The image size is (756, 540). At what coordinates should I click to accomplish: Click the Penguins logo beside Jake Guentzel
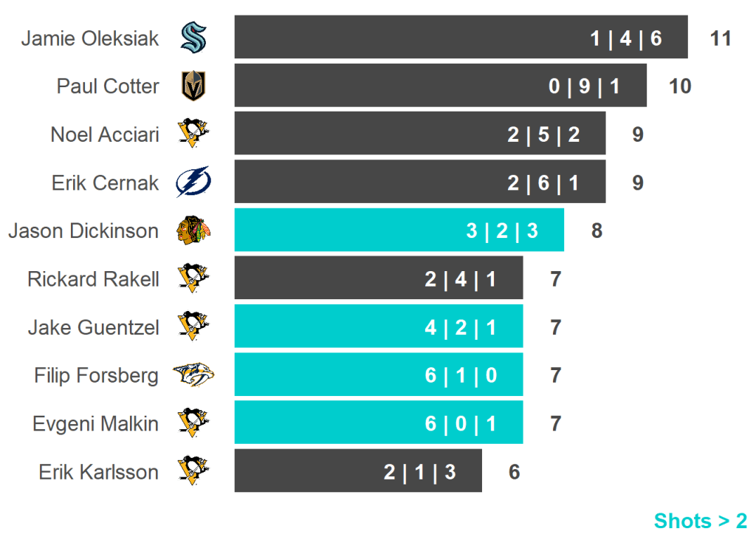coord(193,327)
